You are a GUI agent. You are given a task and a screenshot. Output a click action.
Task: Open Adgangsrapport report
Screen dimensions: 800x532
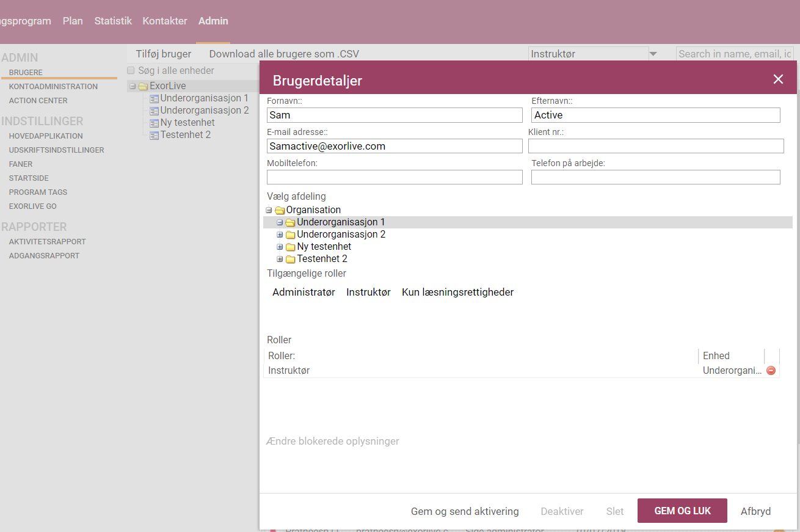click(x=44, y=256)
